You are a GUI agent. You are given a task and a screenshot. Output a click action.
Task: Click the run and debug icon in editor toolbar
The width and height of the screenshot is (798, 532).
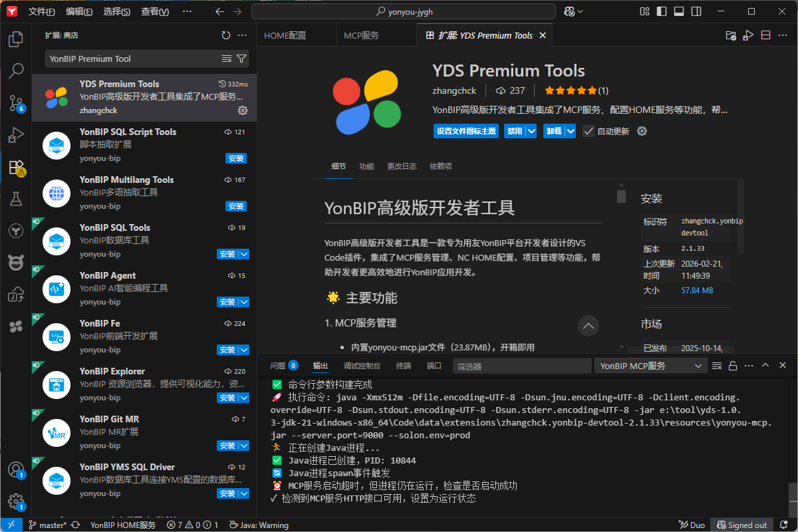click(x=748, y=35)
